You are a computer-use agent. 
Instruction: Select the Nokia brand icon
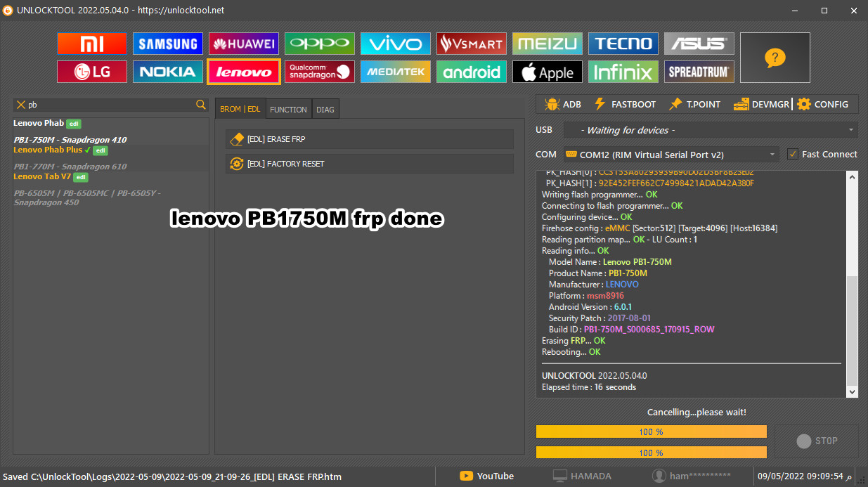point(168,72)
